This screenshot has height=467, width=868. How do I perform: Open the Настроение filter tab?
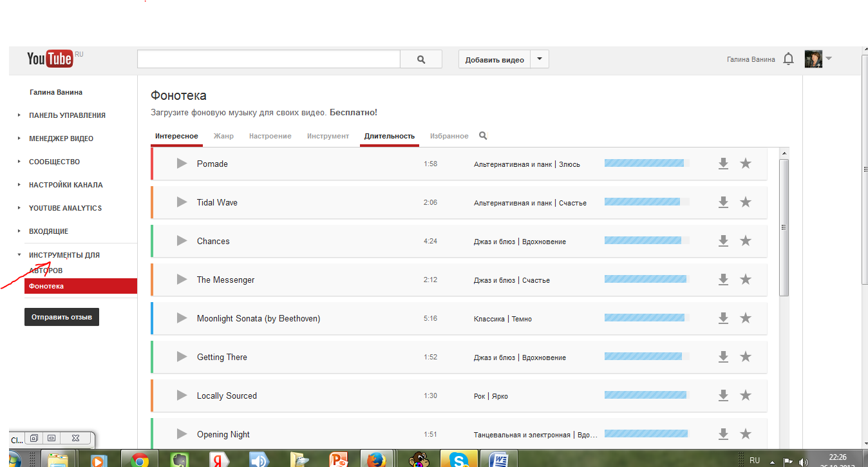pyautogui.click(x=270, y=136)
